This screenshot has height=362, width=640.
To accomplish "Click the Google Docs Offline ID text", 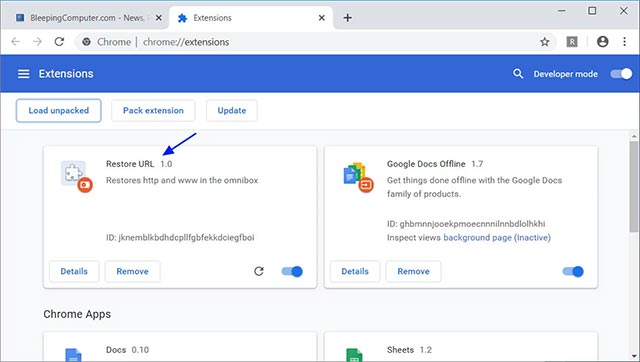I will pyautogui.click(x=466, y=224).
